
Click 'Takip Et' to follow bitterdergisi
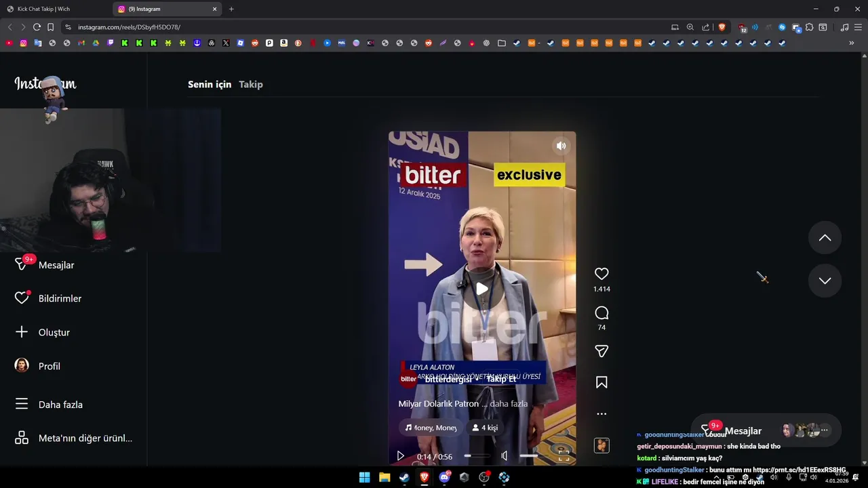click(501, 379)
